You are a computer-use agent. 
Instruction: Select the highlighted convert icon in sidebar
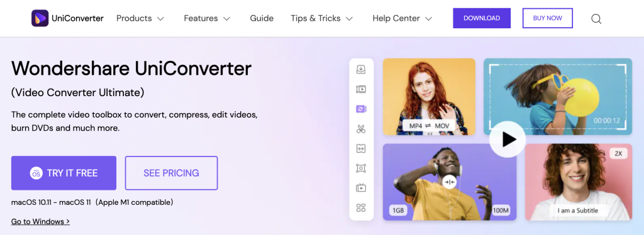click(x=361, y=109)
